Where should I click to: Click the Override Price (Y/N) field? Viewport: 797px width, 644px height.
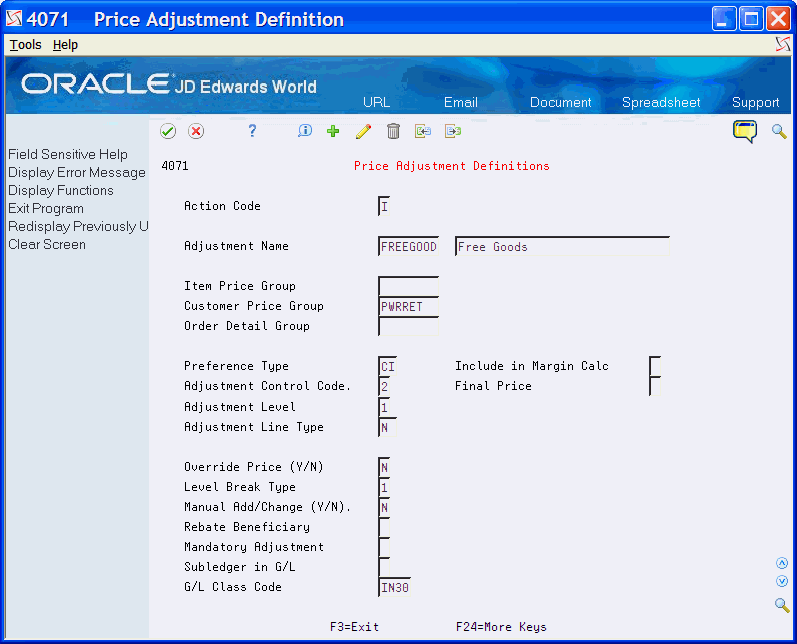[384, 467]
